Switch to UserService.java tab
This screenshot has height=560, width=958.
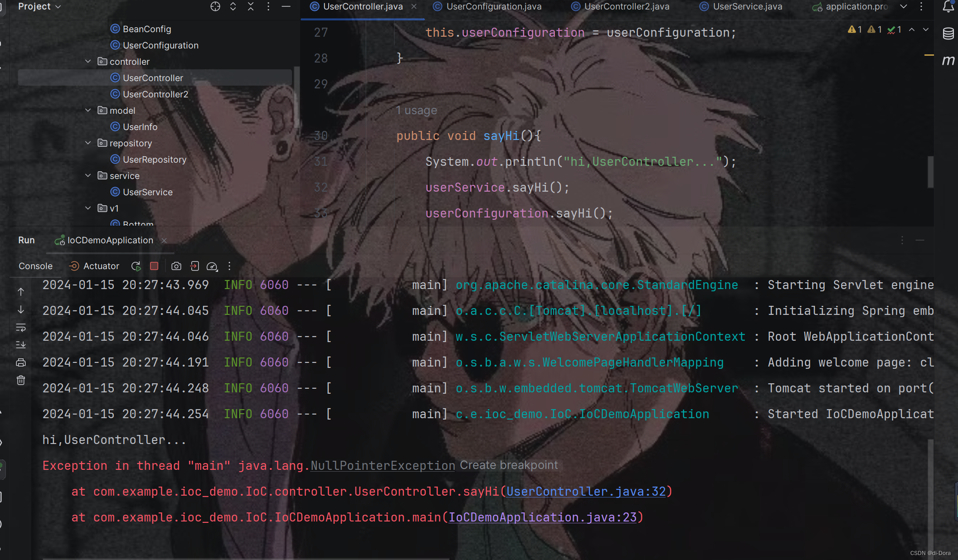click(x=741, y=6)
